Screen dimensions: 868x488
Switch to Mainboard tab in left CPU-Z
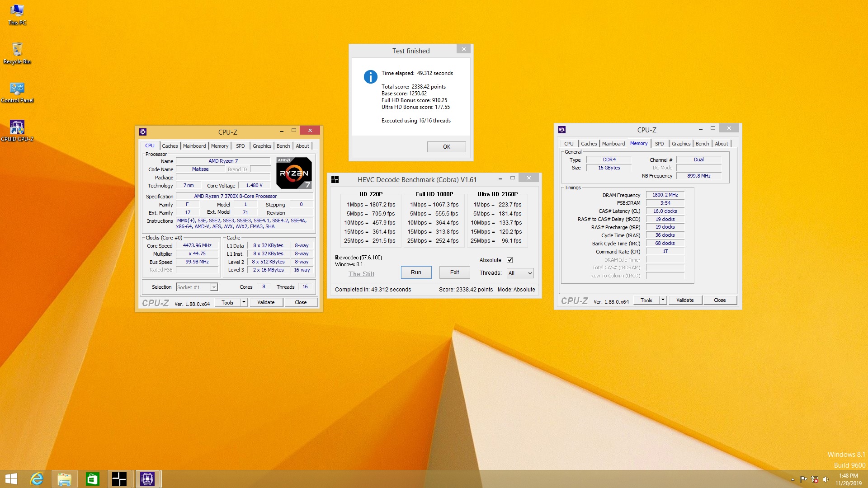[194, 146]
